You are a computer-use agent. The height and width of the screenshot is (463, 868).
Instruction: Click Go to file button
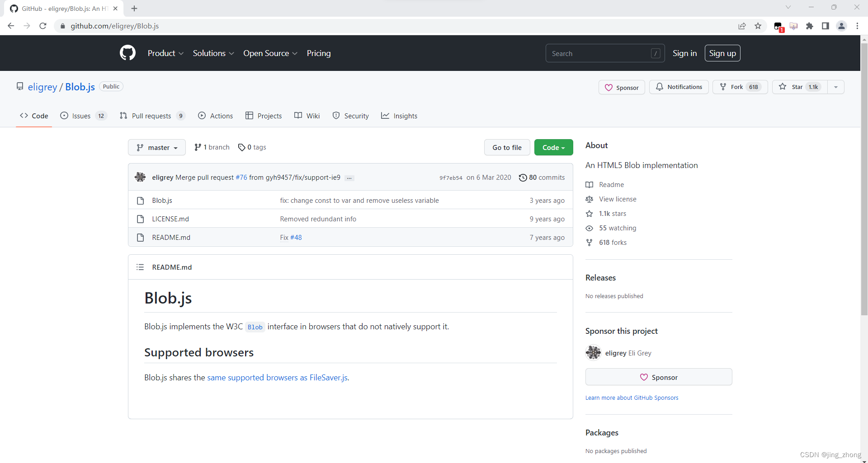tap(507, 147)
